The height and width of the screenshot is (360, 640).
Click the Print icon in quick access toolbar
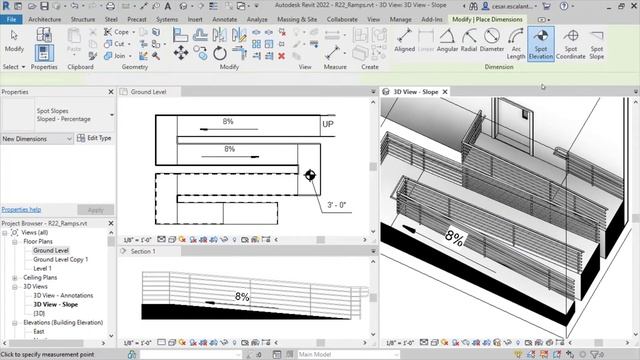coord(110,6)
